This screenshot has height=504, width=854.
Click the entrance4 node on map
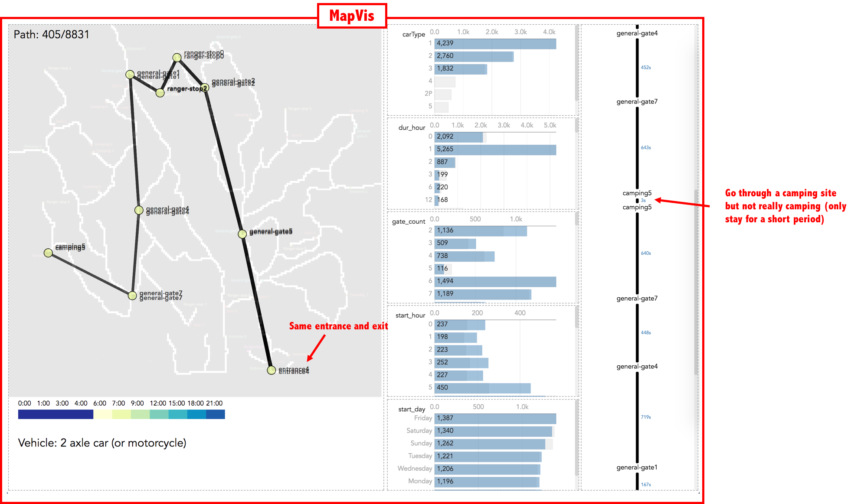[272, 370]
